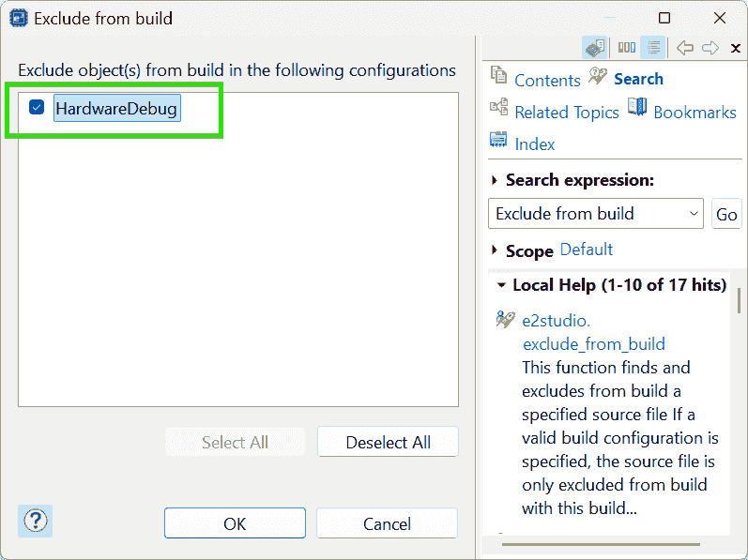Image resolution: width=748 pixels, height=560 pixels.
Task: Click the Bookmarks book icon
Action: (637, 109)
